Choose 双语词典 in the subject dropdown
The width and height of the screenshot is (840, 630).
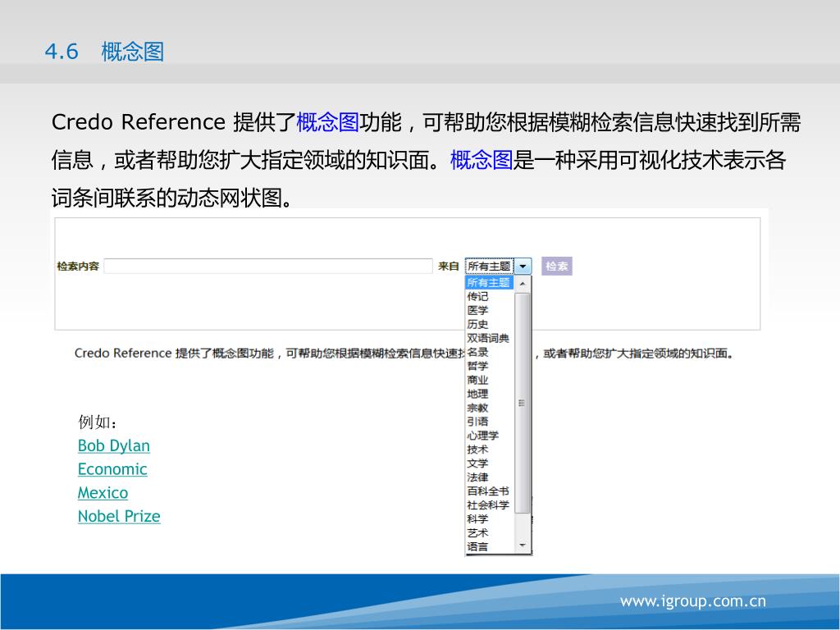point(489,338)
